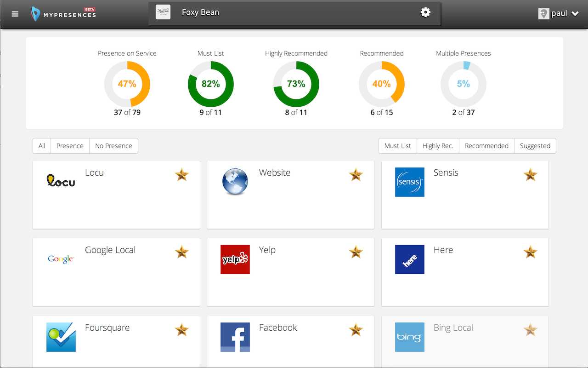
Task: Open the Foursquare service name
Action: coord(107,328)
